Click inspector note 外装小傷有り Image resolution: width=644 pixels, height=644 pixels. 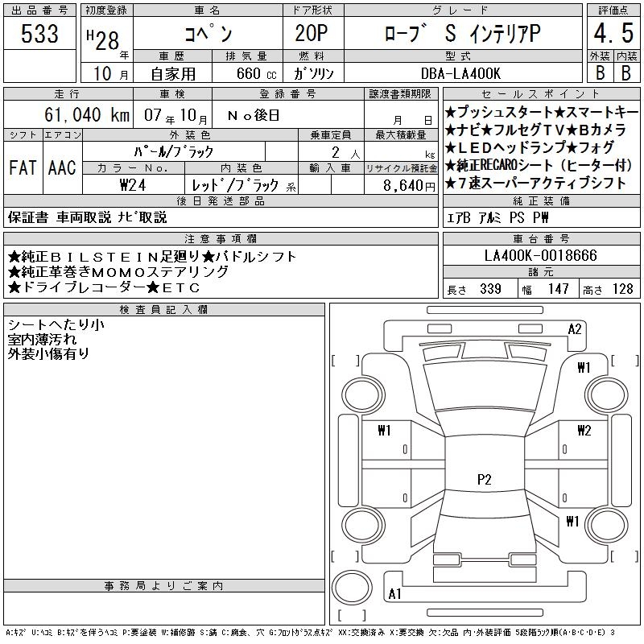pyautogui.click(x=48, y=353)
